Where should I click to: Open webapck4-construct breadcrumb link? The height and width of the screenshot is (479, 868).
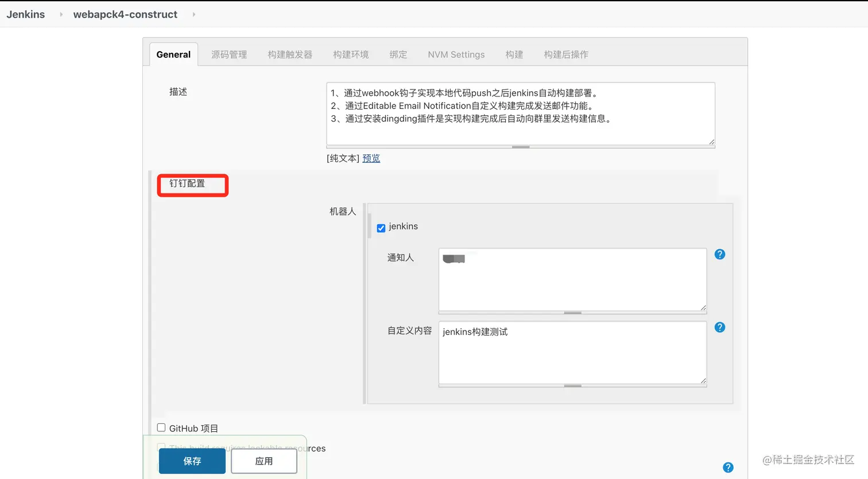click(125, 14)
